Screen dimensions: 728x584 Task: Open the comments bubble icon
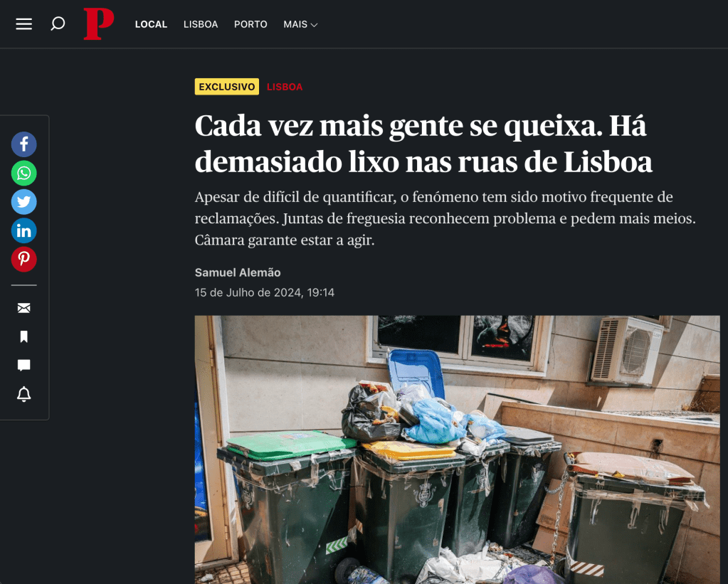pyautogui.click(x=23, y=366)
